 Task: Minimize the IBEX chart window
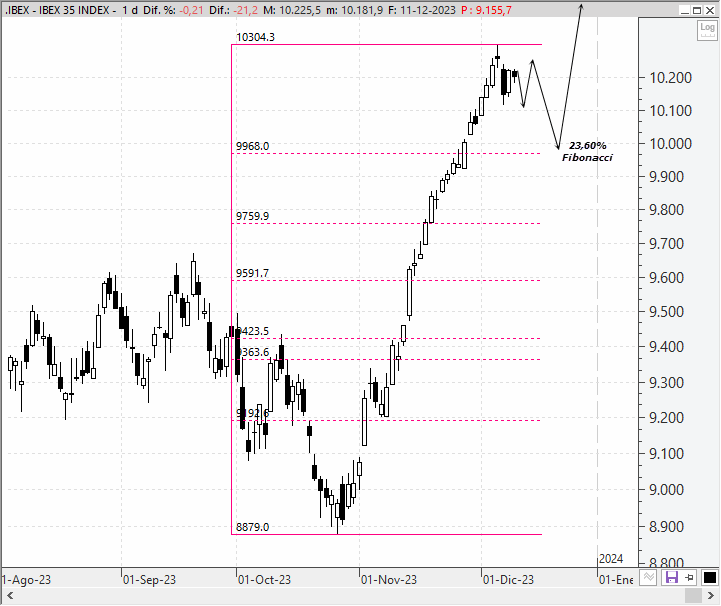coord(685,11)
